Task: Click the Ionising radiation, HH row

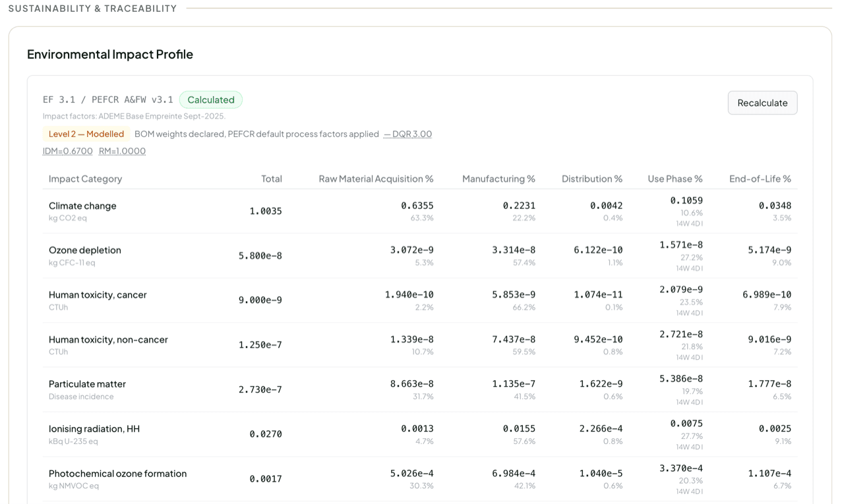Action: click(x=420, y=435)
